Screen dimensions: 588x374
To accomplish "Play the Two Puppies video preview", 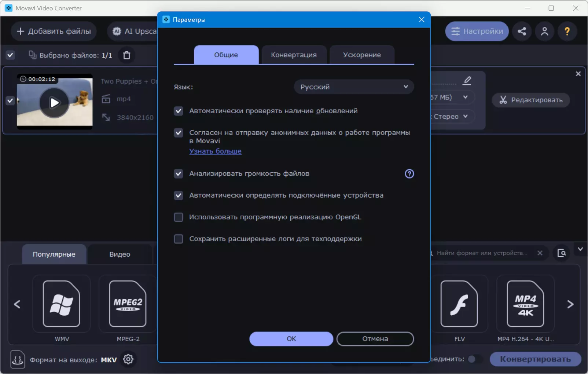I will (x=54, y=103).
